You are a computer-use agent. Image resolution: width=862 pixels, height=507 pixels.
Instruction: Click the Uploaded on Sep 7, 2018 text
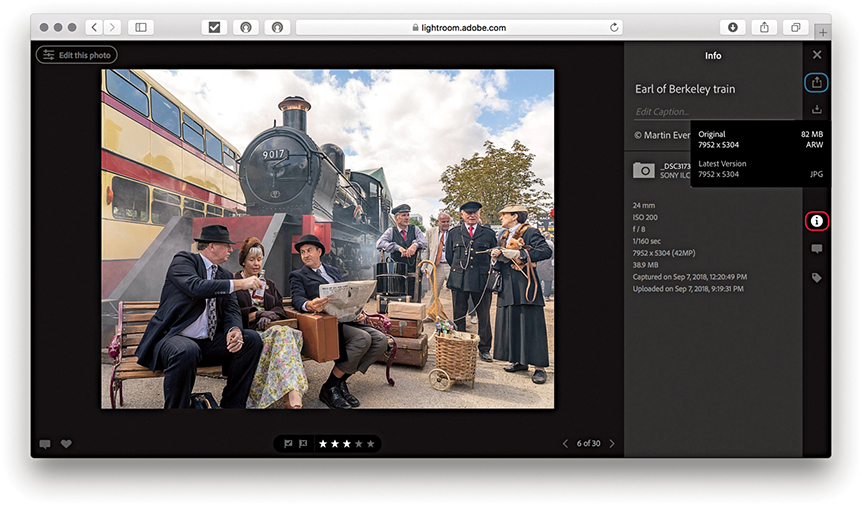688,289
